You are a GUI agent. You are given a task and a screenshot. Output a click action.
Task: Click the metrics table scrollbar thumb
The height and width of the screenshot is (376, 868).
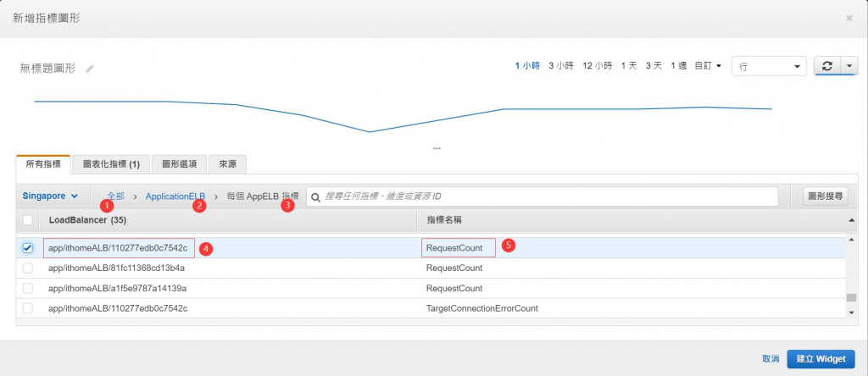851,297
